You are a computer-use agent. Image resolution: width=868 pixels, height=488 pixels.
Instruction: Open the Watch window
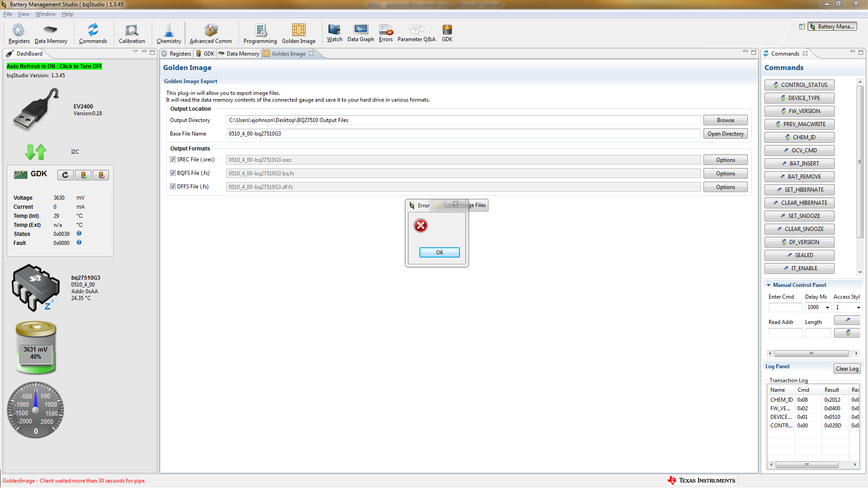334,33
